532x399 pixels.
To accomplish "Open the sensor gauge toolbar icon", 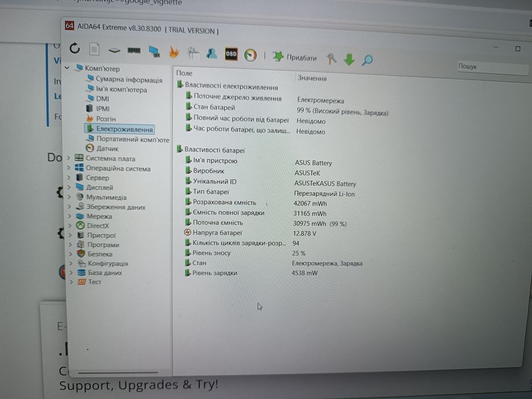I will pos(251,55).
